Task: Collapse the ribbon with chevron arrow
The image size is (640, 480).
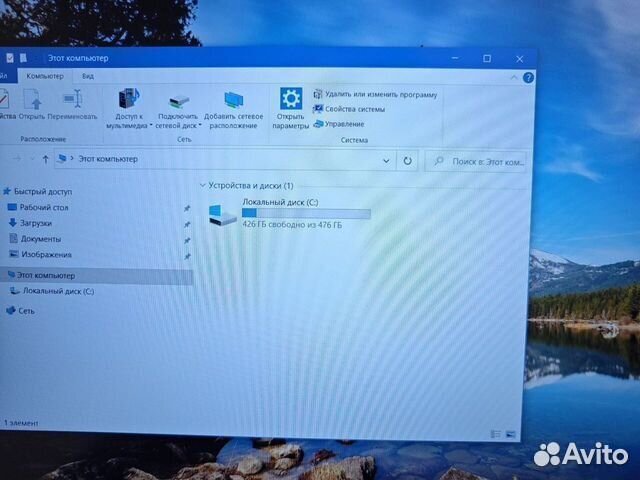Action: click(514, 78)
